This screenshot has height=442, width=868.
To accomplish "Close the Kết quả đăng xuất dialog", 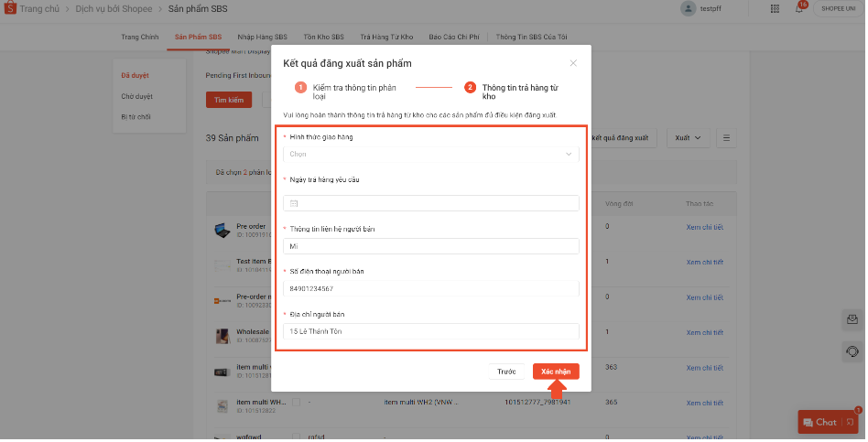I will click(573, 63).
